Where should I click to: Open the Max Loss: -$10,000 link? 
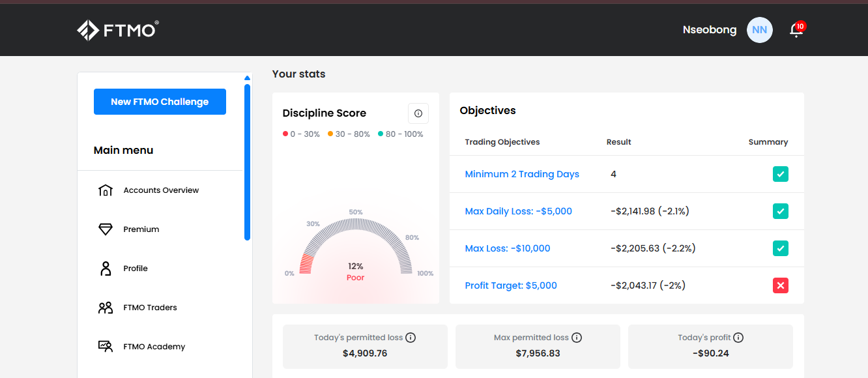click(x=508, y=248)
